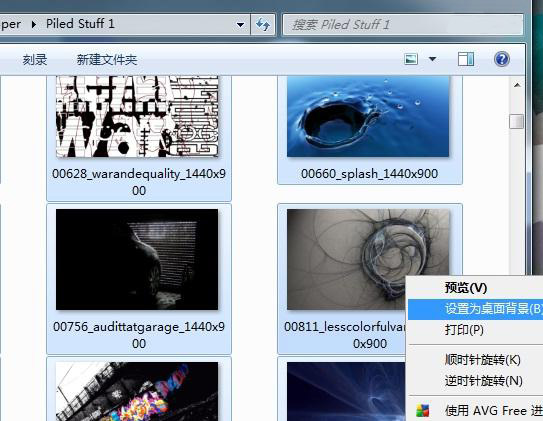The height and width of the screenshot is (421, 543).
Task: Select 顺时针旋转(K) menu entry
Action: tap(483, 360)
